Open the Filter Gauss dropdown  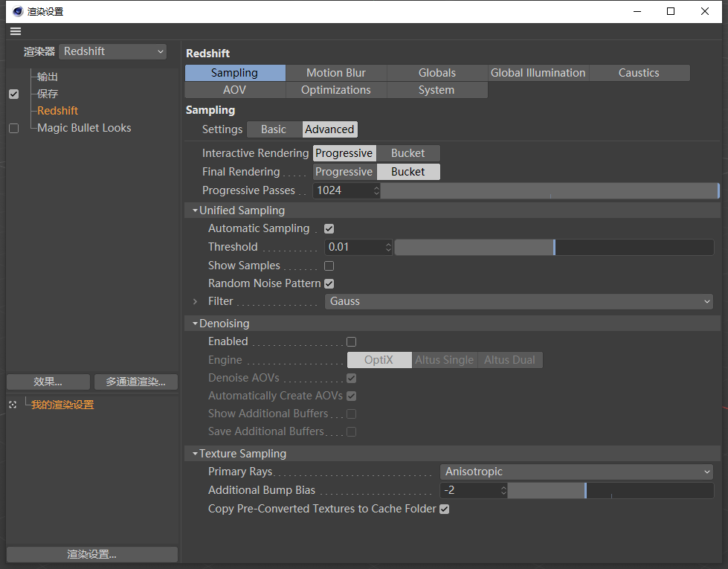[518, 301]
